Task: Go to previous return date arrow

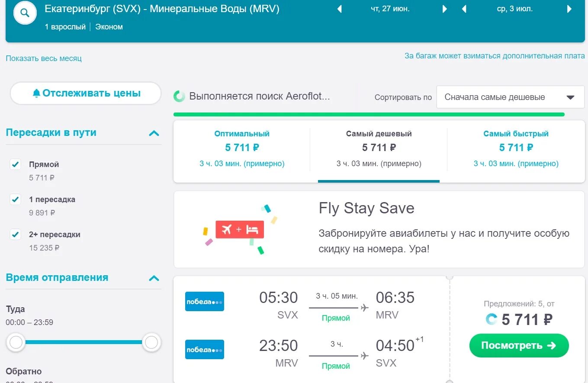Action: click(464, 9)
